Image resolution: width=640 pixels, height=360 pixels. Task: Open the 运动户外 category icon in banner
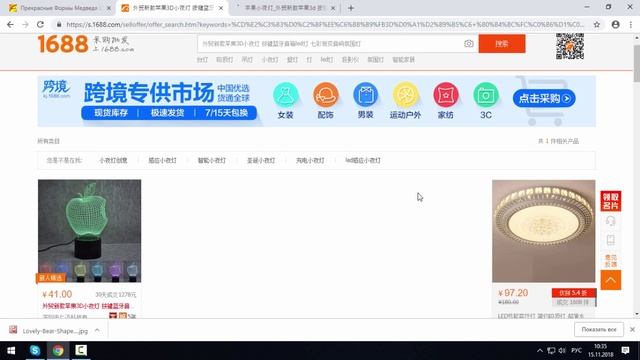(406, 95)
